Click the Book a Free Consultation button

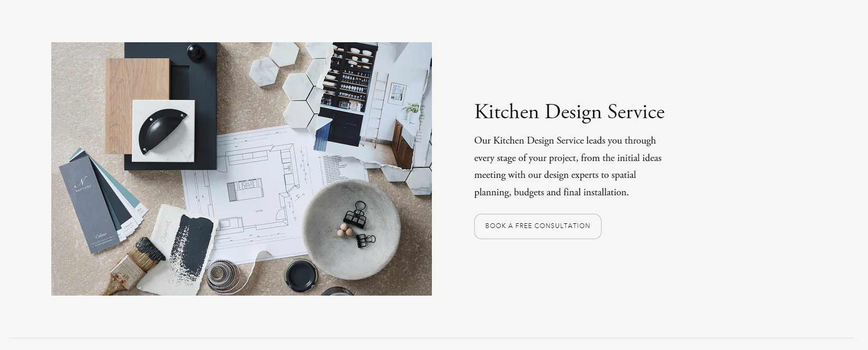(538, 226)
